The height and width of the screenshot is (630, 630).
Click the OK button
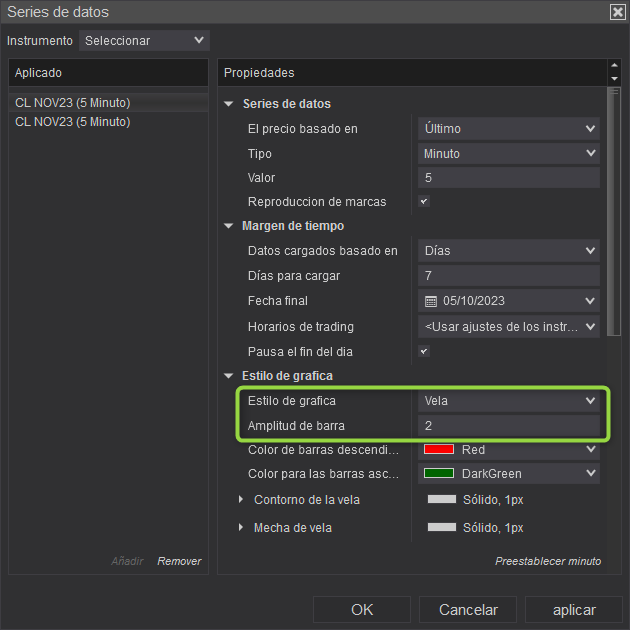pos(362,609)
